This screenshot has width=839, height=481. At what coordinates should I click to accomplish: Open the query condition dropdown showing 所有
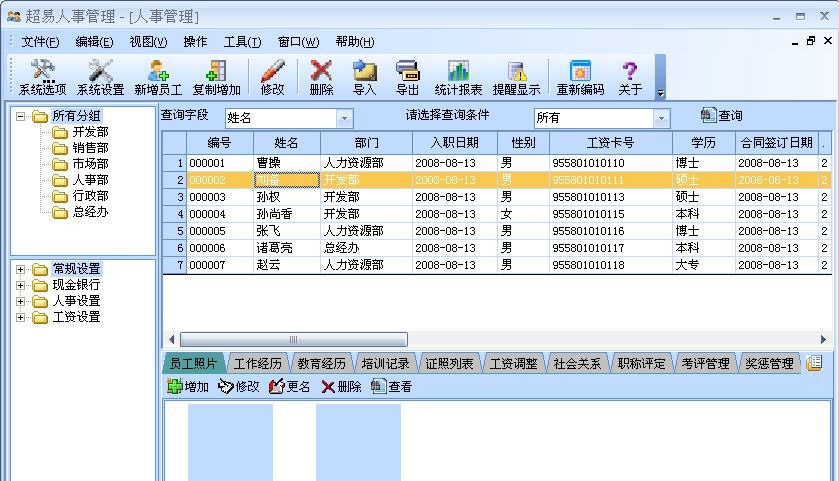pyautogui.click(x=660, y=118)
